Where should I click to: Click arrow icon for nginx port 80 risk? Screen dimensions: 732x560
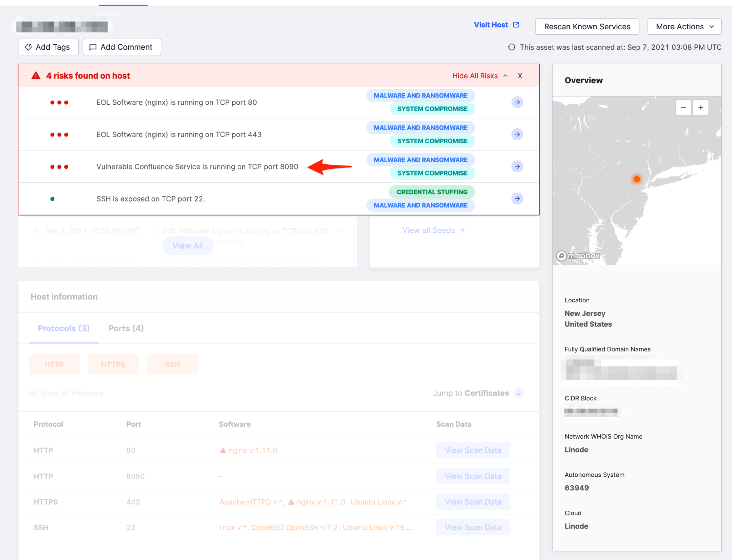(517, 102)
